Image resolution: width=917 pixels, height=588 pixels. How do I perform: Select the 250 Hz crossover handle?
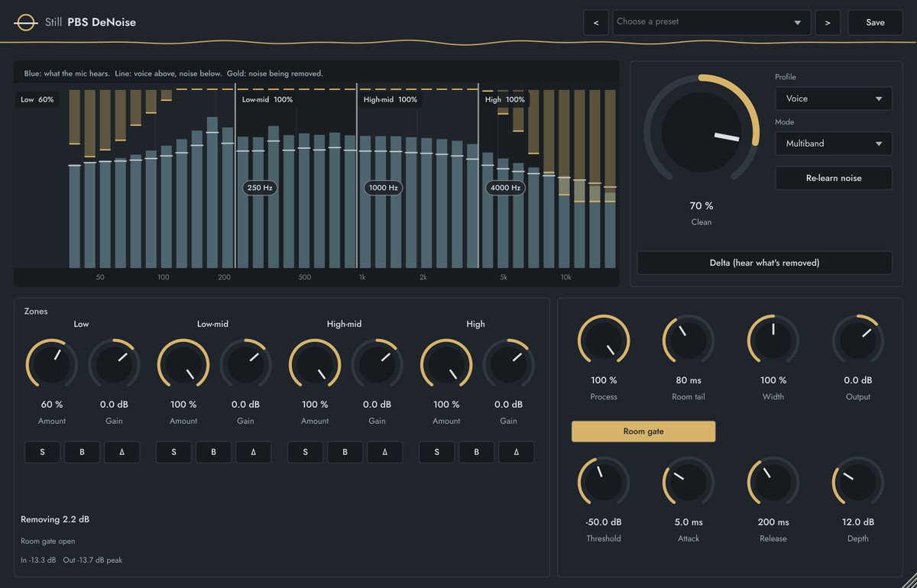tap(260, 188)
